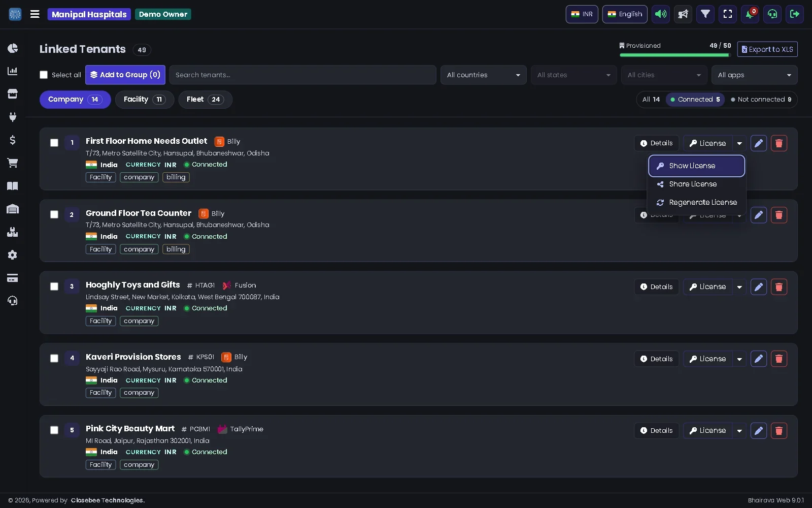This screenshot has width=812, height=508.
Task: Choose Show License from the menu
Action: click(x=697, y=166)
